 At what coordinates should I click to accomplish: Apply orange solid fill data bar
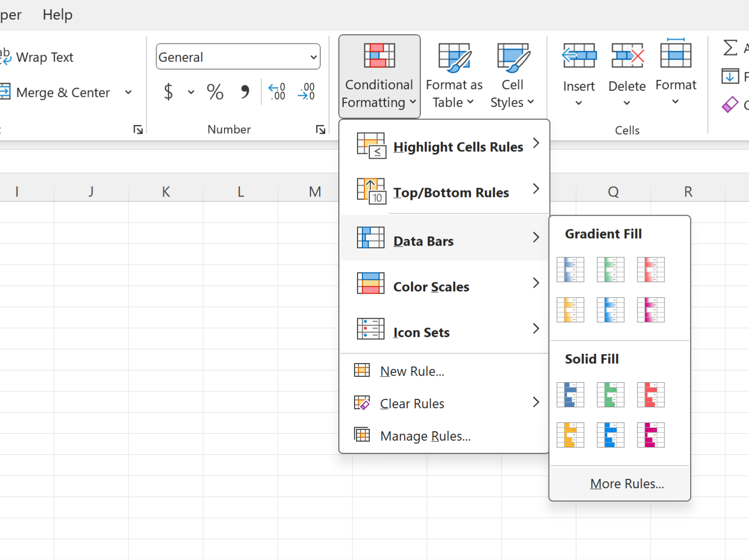570,435
